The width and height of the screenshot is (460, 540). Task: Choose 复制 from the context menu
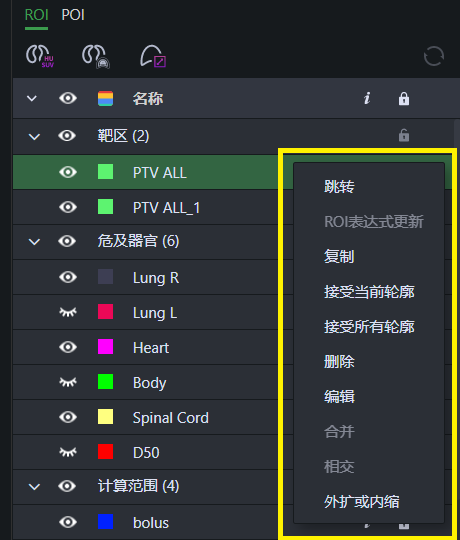coord(339,257)
